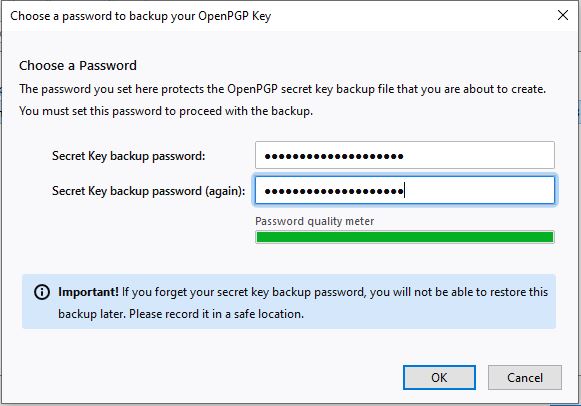The height and width of the screenshot is (406, 581).
Task: Focus the first Secret Key backup password field
Action: click(x=405, y=155)
